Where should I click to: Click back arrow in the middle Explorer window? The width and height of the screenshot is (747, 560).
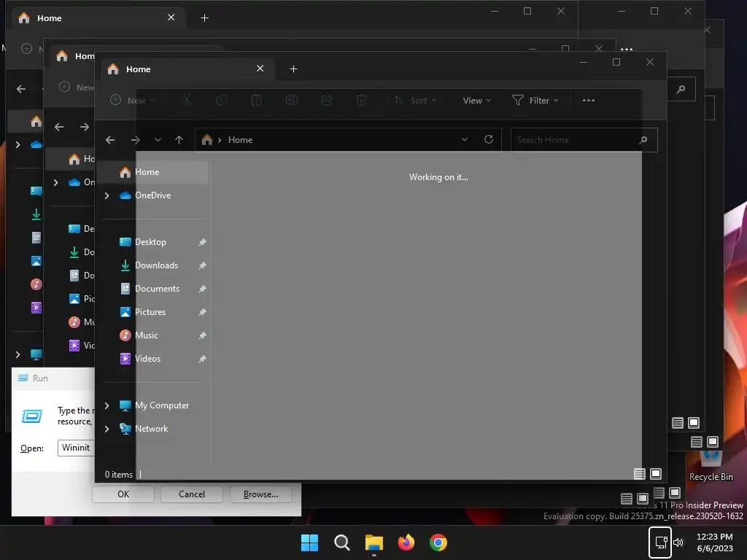[59, 127]
